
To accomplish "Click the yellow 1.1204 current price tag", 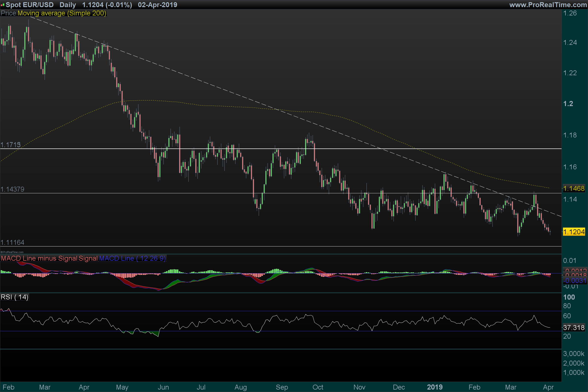I will [574, 232].
